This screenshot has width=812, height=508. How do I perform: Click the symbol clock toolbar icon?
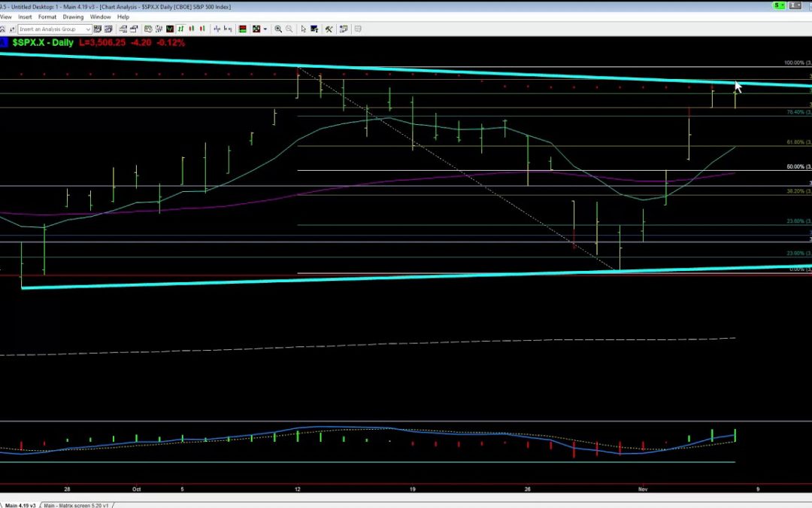[x=148, y=29]
